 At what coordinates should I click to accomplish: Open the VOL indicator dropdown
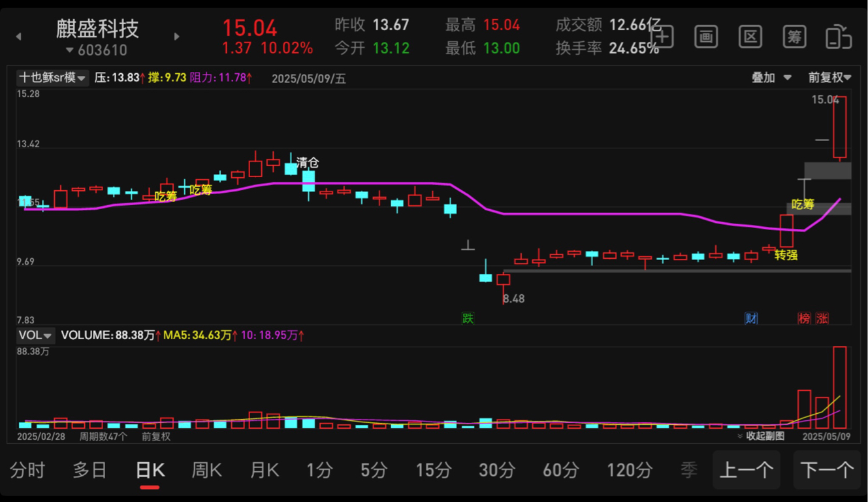coord(35,335)
